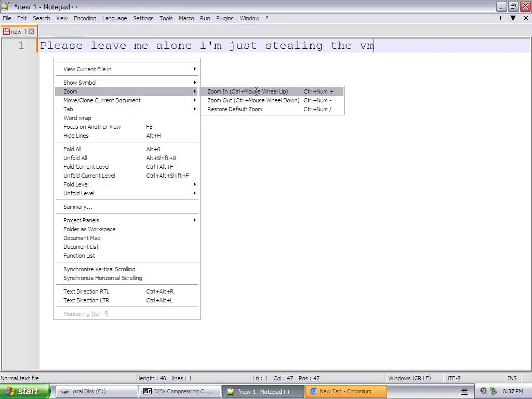Viewport: 532px width, 399px height.
Task: Open the Plugins menu
Action: (x=224, y=18)
